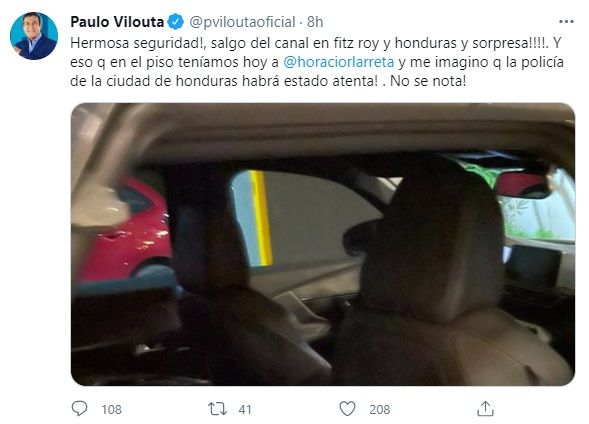Click the tweet text starting Hermosa seguridad

[317, 62]
